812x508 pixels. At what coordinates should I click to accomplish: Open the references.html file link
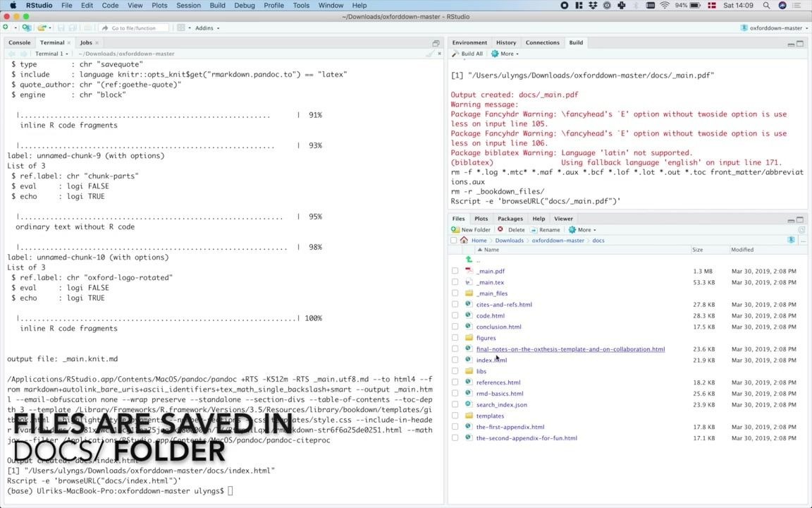point(498,382)
